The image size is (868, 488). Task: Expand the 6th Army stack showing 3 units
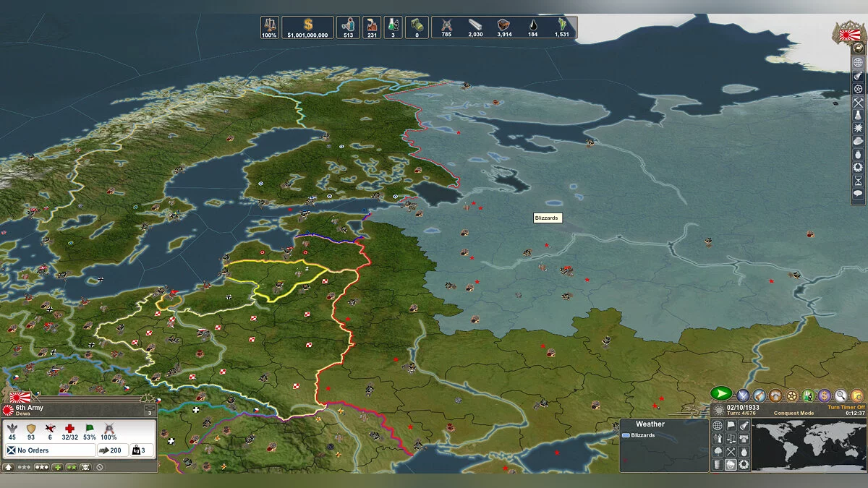150,410
